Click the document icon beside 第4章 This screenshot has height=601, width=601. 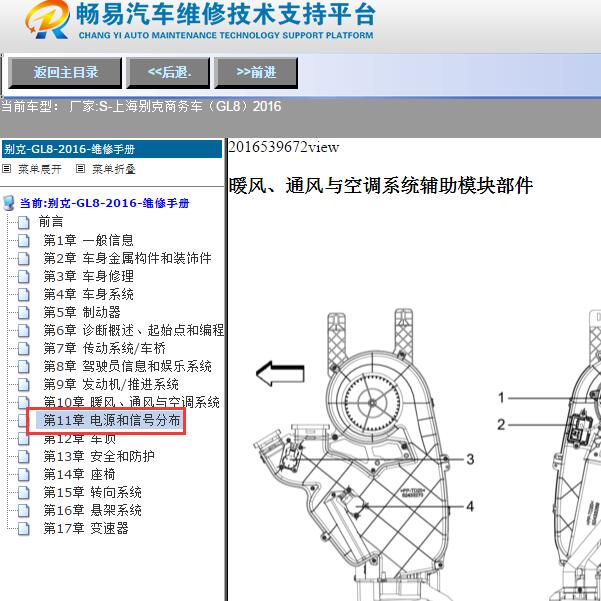pyautogui.click(x=23, y=295)
